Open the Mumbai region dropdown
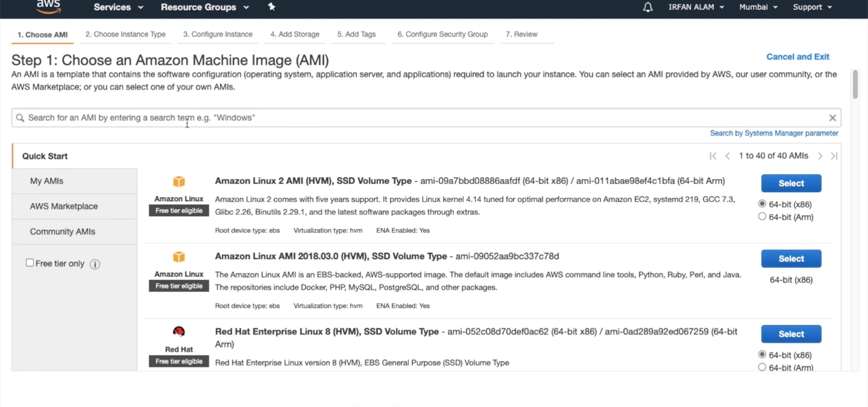 click(758, 7)
